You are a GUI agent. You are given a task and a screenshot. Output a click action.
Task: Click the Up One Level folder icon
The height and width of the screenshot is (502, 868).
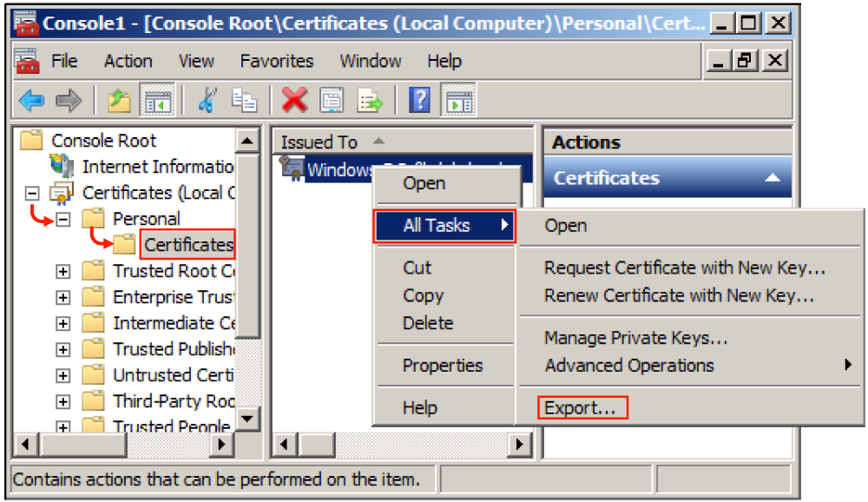tap(119, 102)
